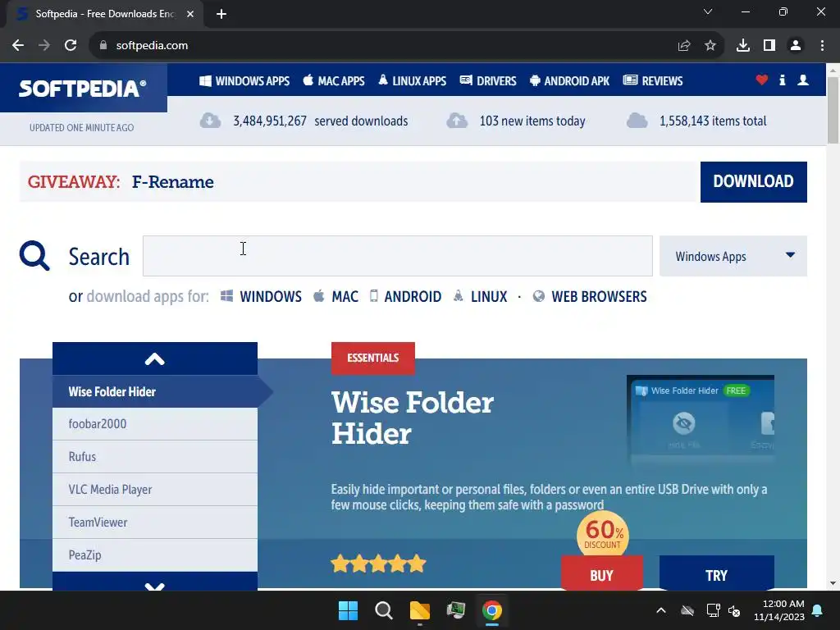840x630 pixels.
Task: Open the Linux Apps menu
Action: pos(412,81)
